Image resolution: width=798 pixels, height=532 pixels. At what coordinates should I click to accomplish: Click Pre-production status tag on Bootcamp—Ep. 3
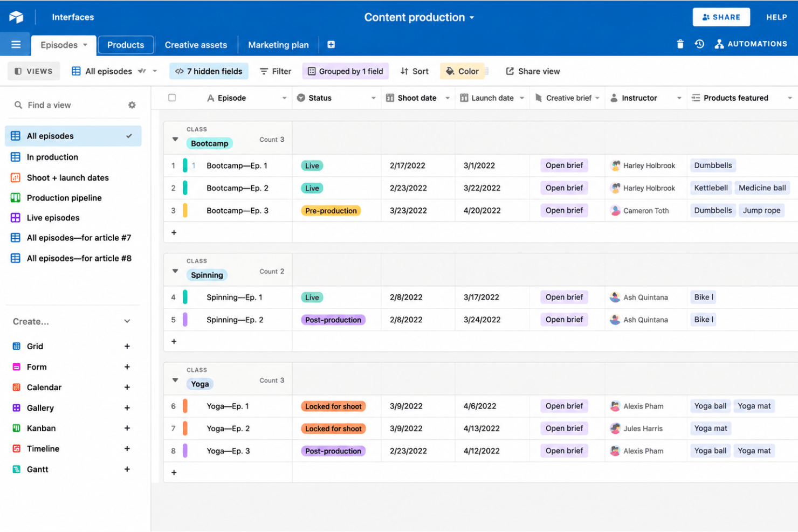331,211
